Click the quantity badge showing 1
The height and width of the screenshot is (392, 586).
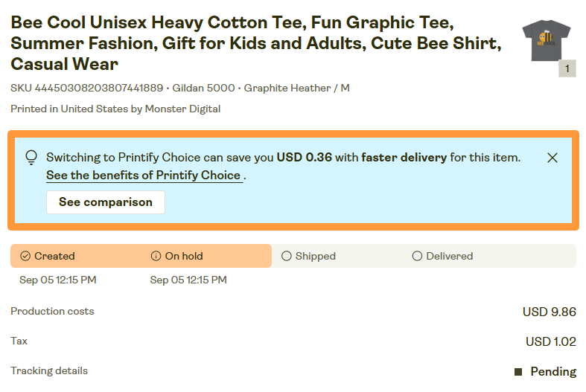point(567,69)
